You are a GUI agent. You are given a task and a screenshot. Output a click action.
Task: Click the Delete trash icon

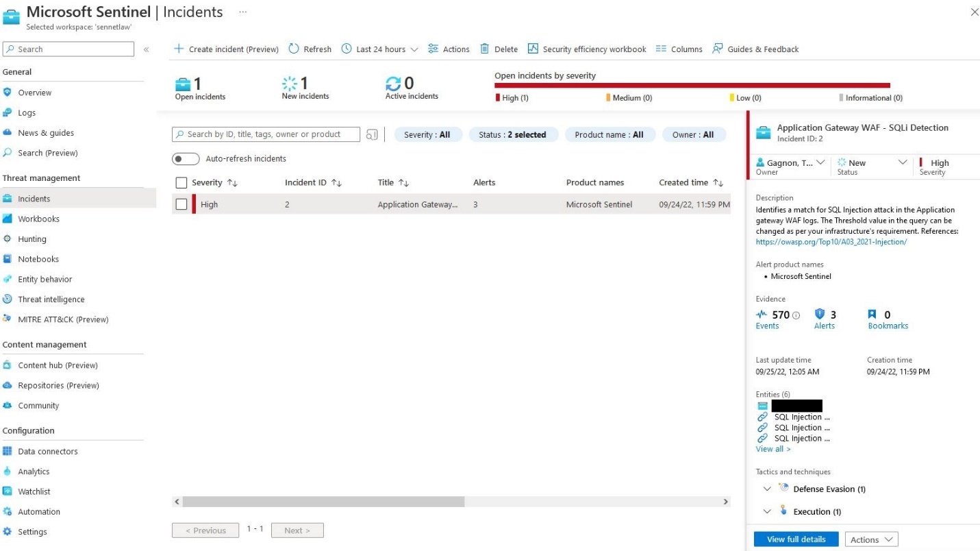tap(485, 49)
